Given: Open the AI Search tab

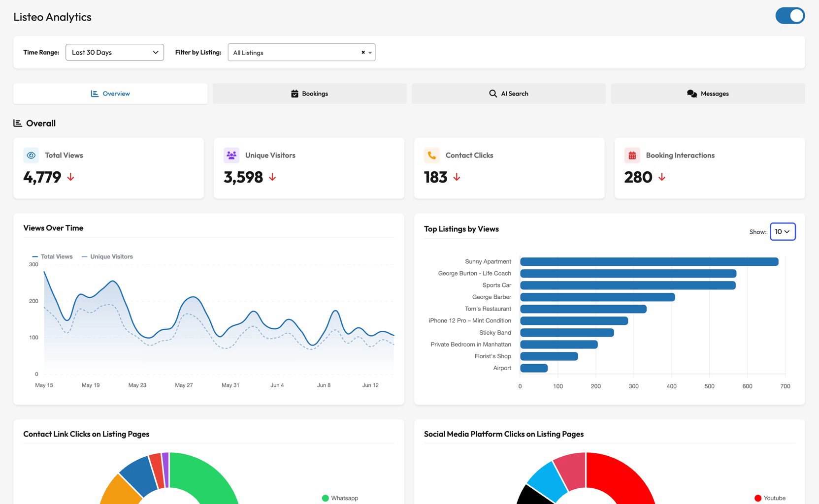Looking at the screenshot, I should tap(508, 94).
